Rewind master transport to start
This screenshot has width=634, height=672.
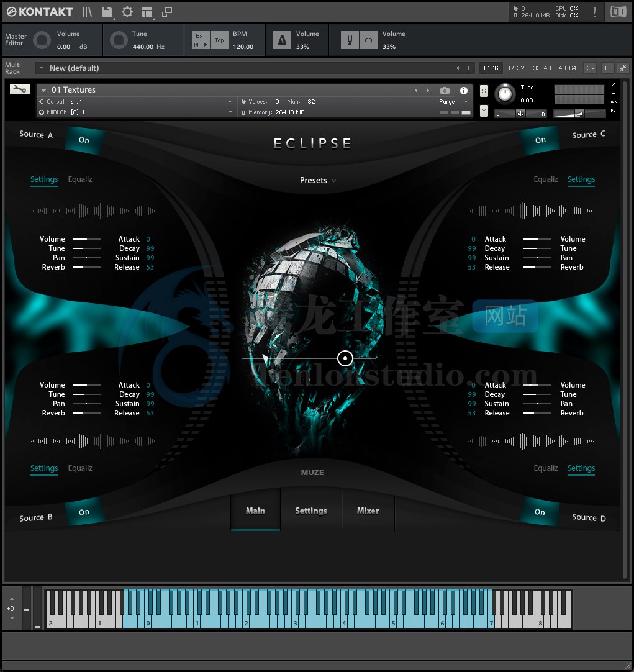[x=197, y=45]
